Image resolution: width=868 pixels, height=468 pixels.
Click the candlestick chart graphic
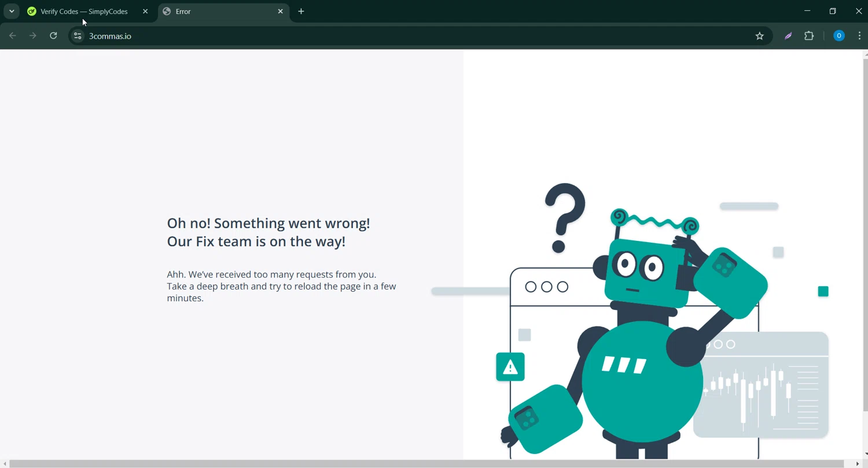tap(760, 385)
